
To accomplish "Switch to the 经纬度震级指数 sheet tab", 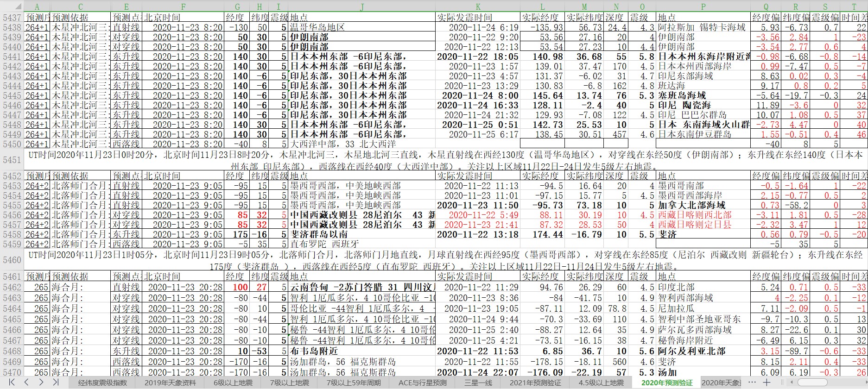I will coord(102,383).
